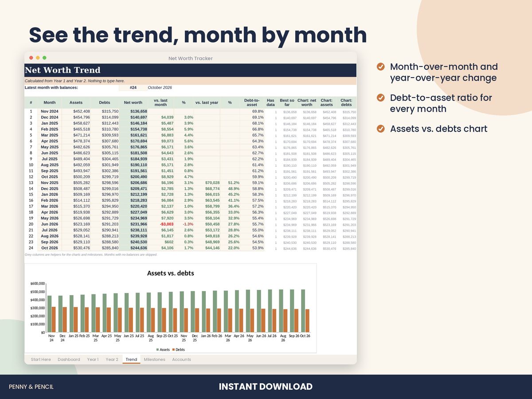Select the $4,039 monthly change cell

[x=160, y=117]
